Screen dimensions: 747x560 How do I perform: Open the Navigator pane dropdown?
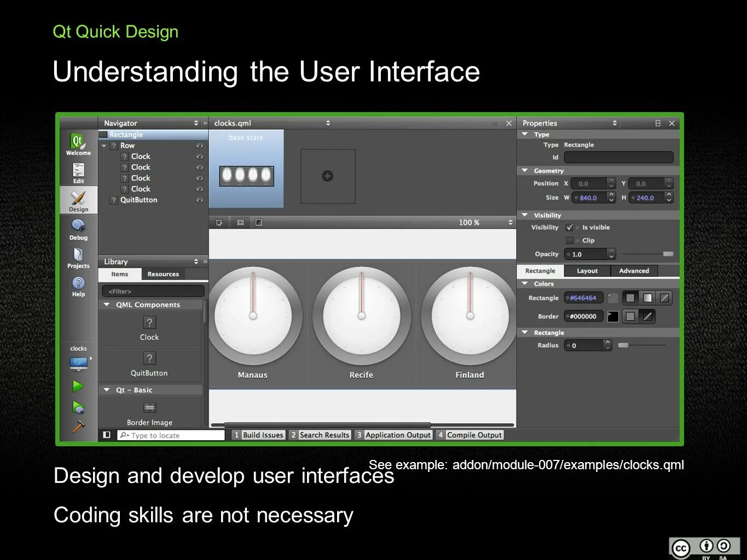coord(196,123)
